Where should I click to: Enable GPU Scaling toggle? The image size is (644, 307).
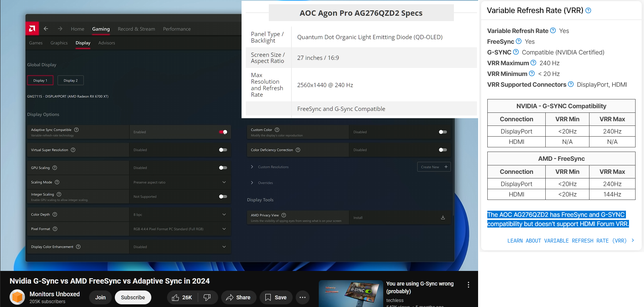click(x=223, y=168)
